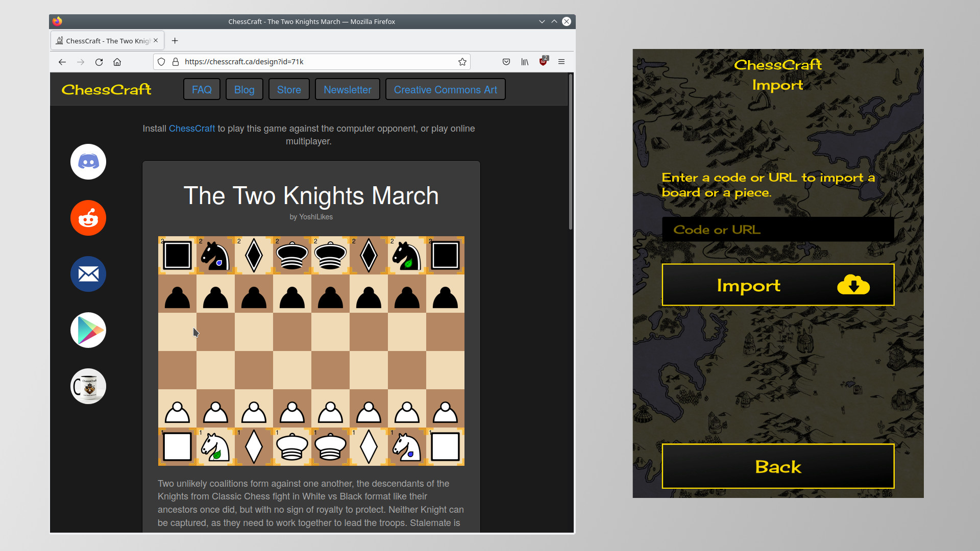Click the Discord sidebar icon
Image resolution: width=980 pixels, height=551 pixels.
tap(88, 162)
